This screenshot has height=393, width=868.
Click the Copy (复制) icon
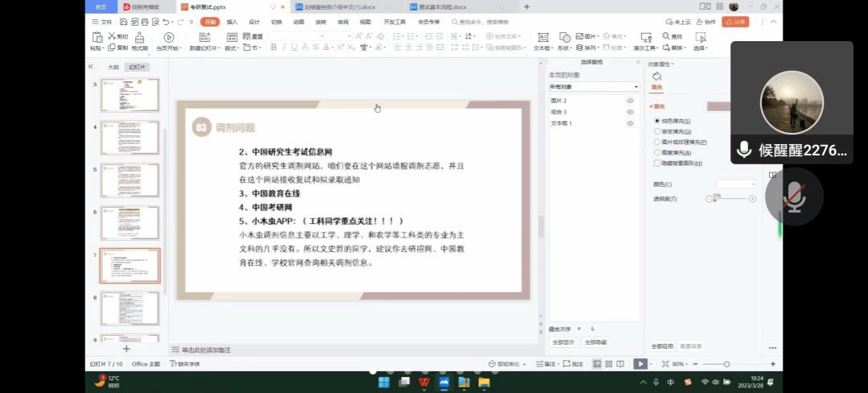[x=111, y=48]
